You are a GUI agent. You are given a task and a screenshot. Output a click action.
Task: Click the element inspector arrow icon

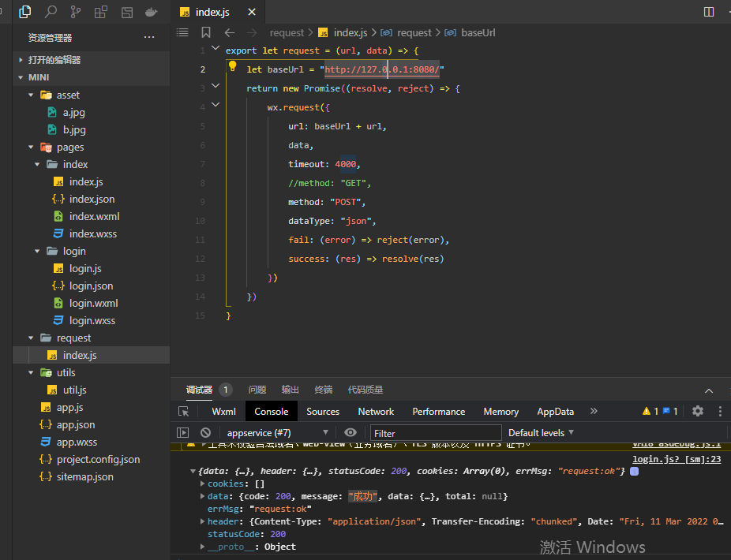(184, 411)
